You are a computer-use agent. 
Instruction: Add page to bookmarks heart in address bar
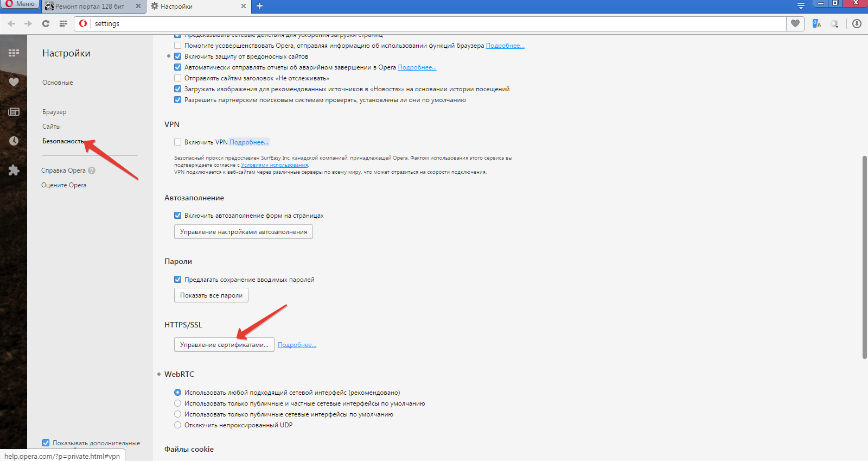pyautogui.click(x=795, y=23)
